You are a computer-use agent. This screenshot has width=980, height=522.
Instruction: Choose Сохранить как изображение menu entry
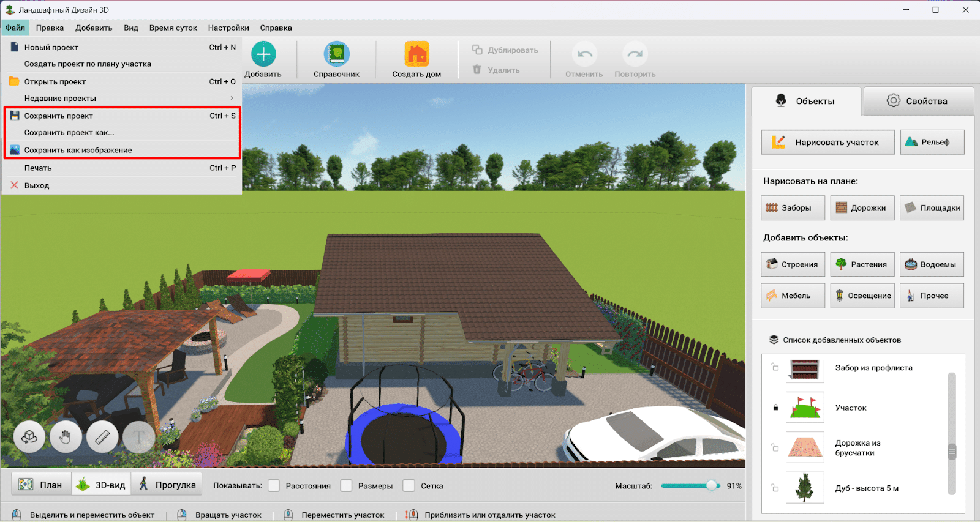tap(78, 150)
